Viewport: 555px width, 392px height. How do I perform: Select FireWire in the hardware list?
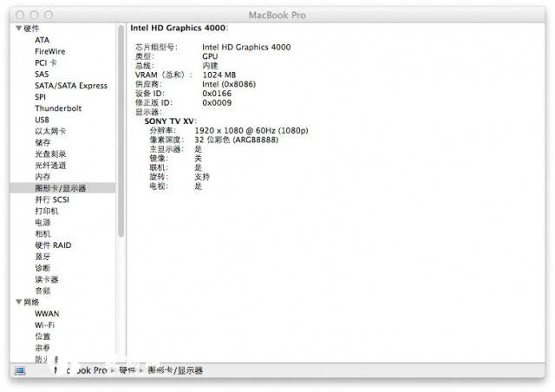pyautogui.click(x=49, y=51)
